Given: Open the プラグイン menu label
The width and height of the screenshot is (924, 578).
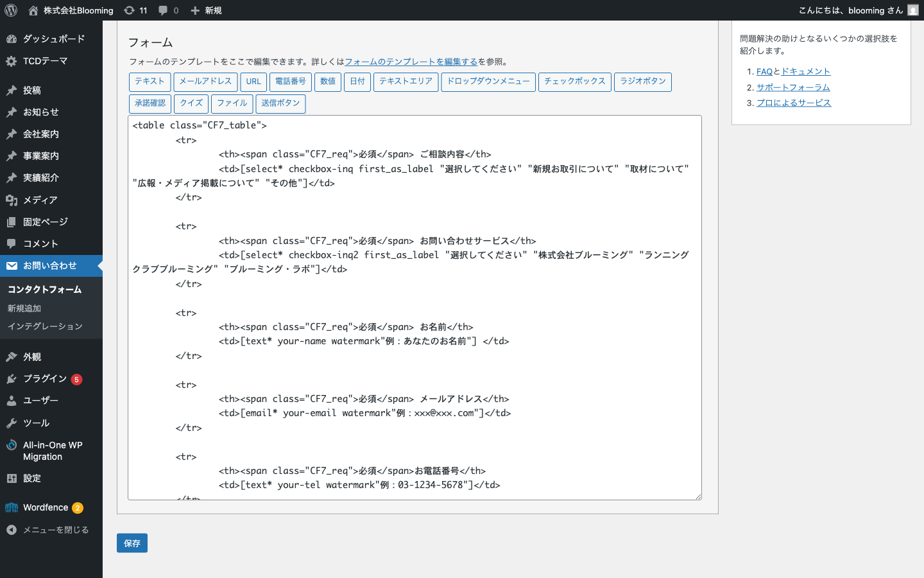Looking at the screenshot, I should (x=45, y=379).
